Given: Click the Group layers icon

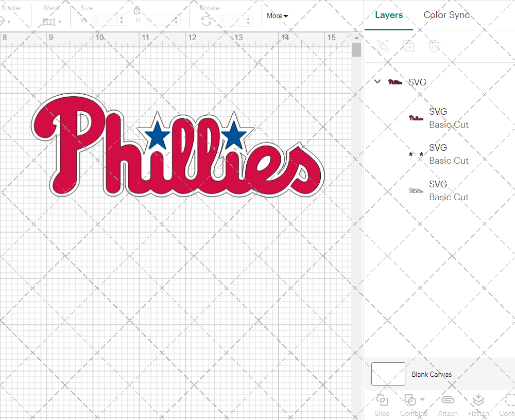Looking at the screenshot, I should tap(383, 46).
